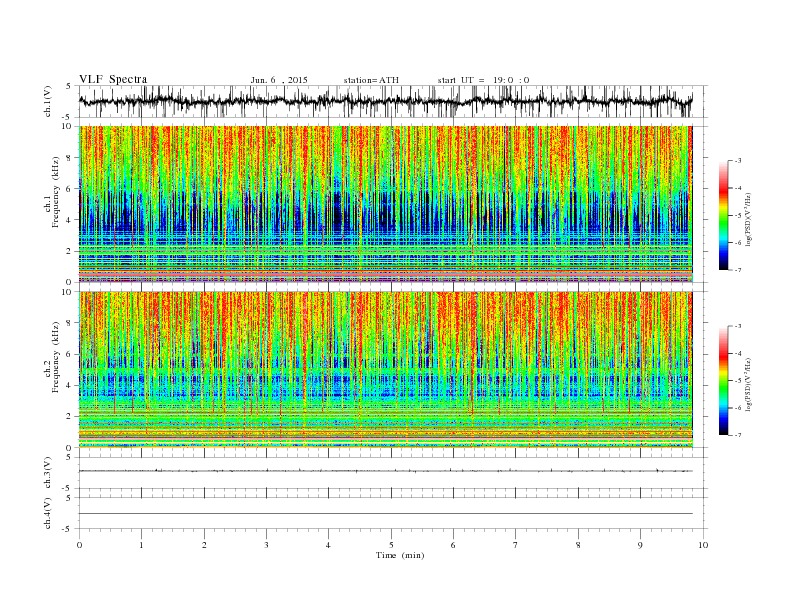792x612 pixels.
Task: Select the date text "Jun. 6 , 2015"
Action: coord(279,80)
